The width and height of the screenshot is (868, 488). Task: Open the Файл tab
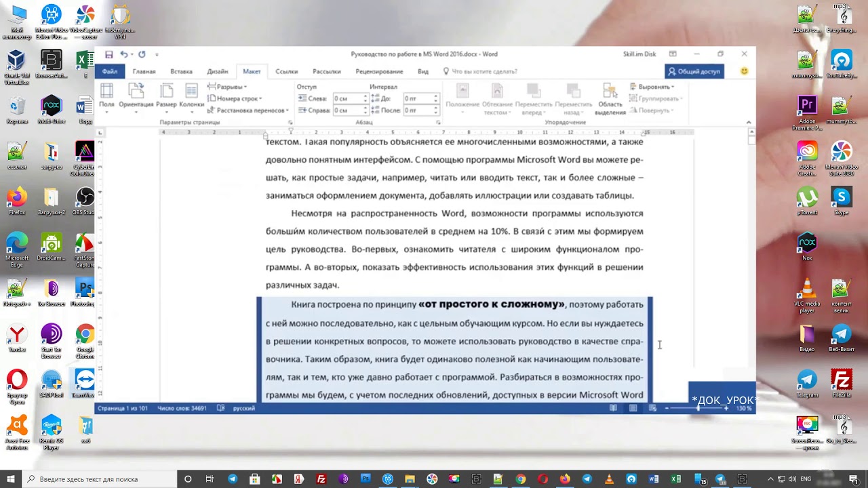[x=110, y=71]
